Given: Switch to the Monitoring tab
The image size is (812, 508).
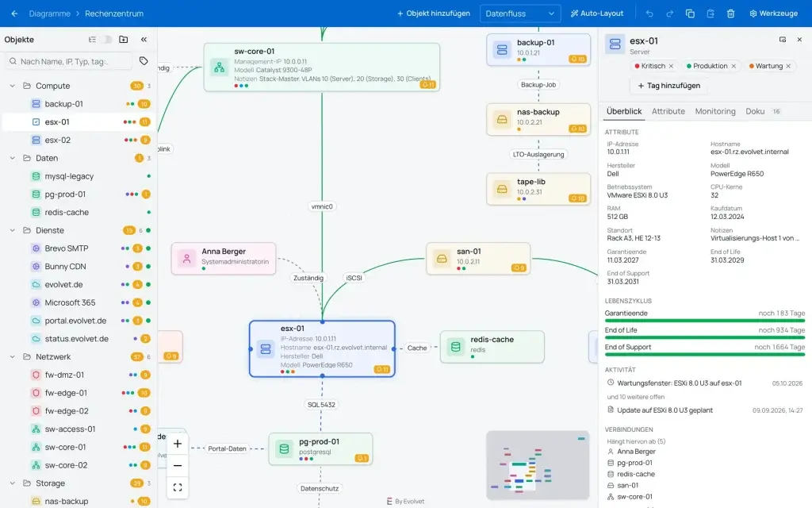Looking at the screenshot, I should point(715,111).
